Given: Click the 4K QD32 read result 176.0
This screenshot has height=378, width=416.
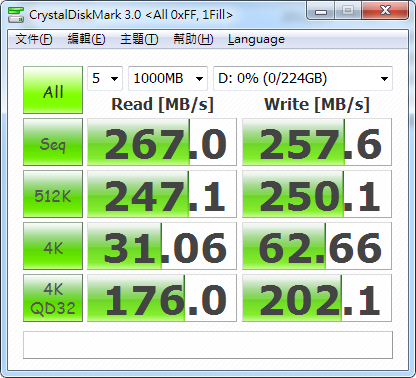Looking at the screenshot, I should (162, 298).
